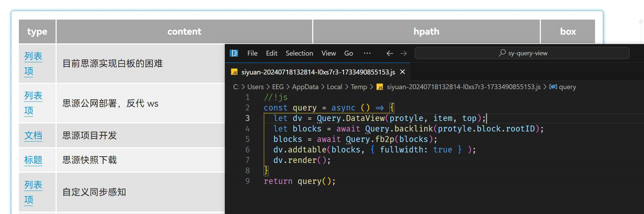Click the JS icon in the breadcrumb
The image size is (644, 214).
point(380,87)
